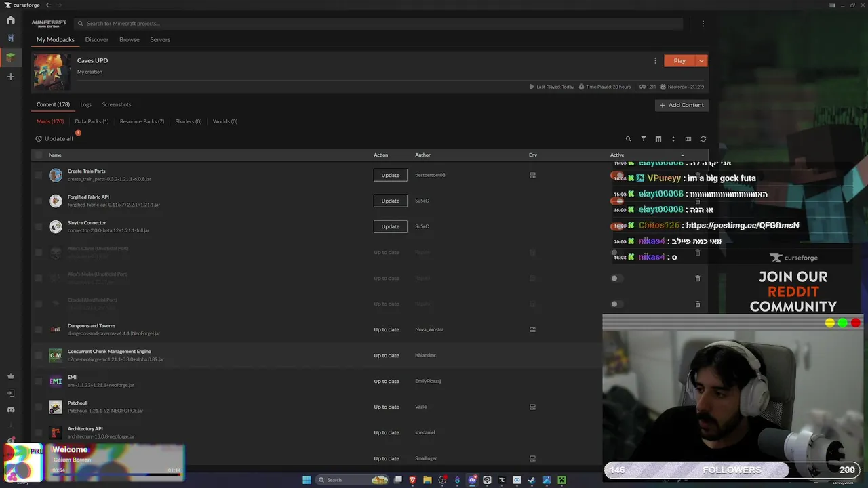Image resolution: width=868 pixels, height=488 pixels.
Task: Update the Forgified Fabric API mod
Action: (x=391, y=201)
